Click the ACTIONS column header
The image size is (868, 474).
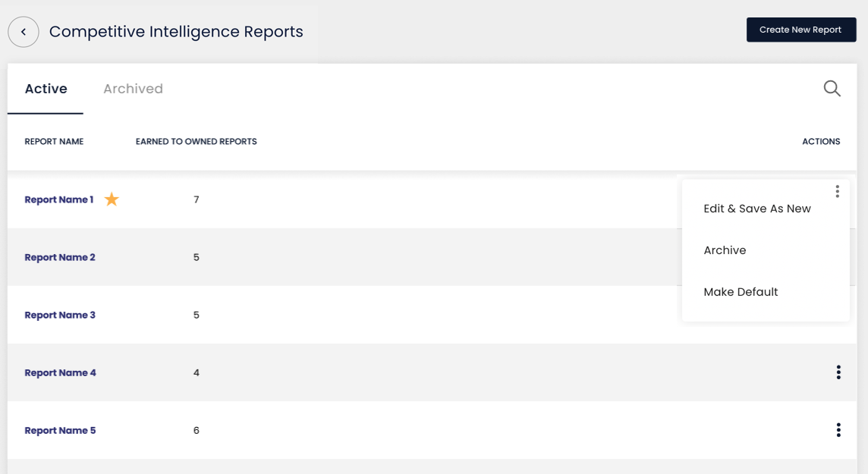coord(821,141)
